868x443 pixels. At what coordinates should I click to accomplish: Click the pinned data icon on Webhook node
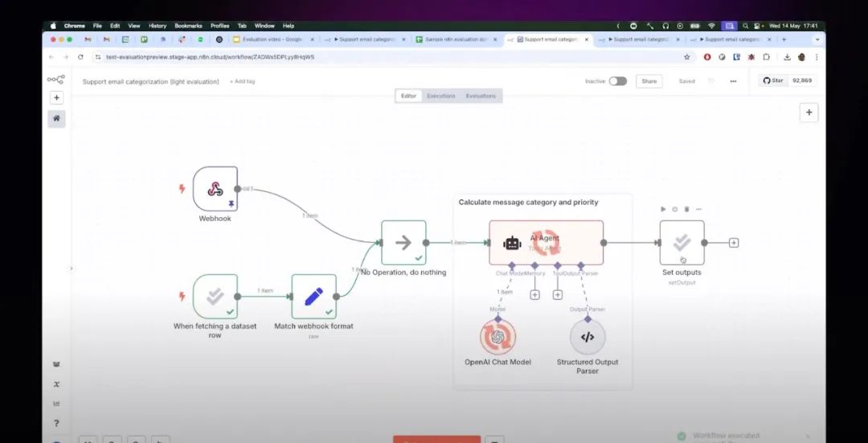[231, 204]
